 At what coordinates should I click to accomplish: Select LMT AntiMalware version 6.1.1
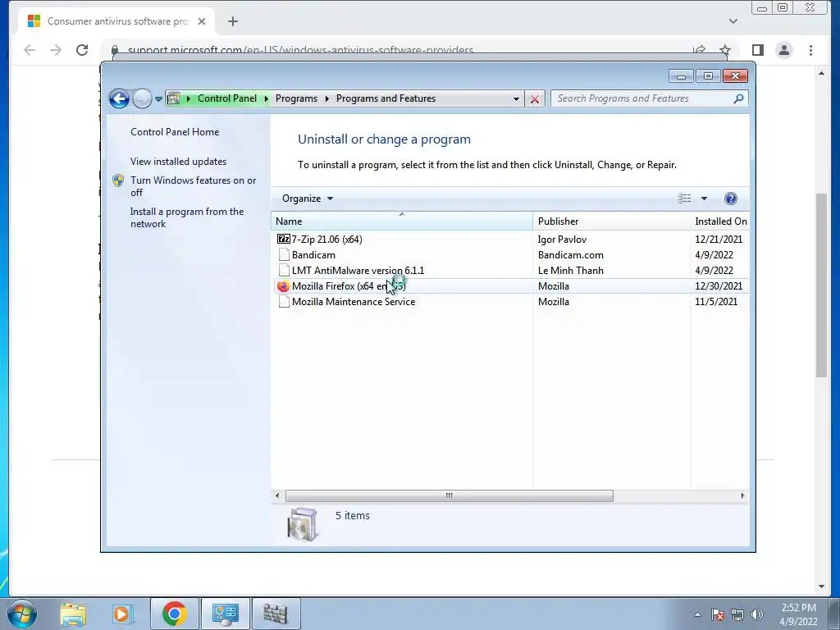(358, 271)
